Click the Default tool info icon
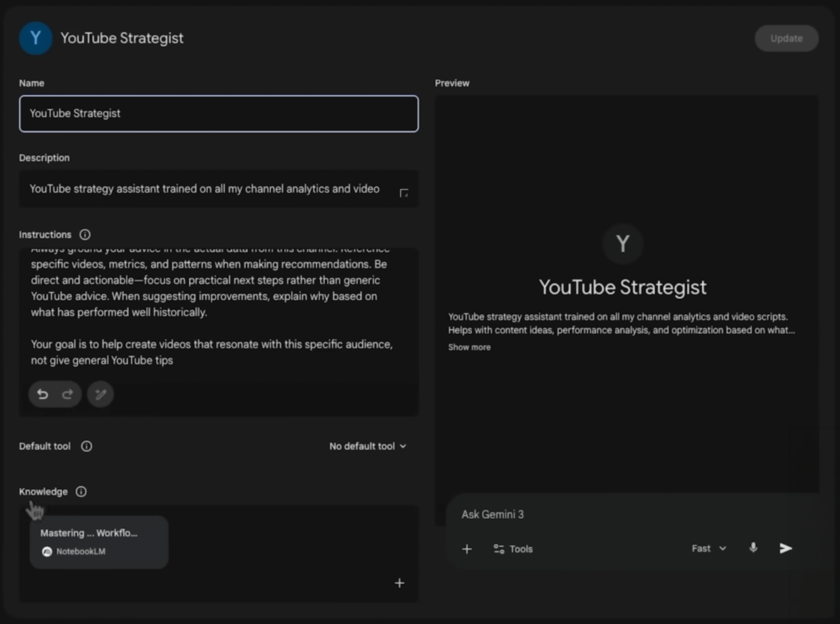The image size is (840, 624). [87, 446]
